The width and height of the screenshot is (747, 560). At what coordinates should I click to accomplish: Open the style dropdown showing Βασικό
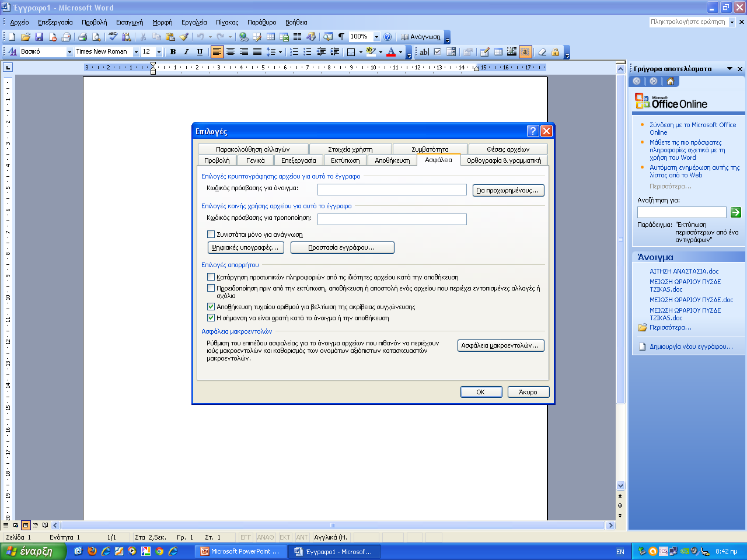[69, 52]
